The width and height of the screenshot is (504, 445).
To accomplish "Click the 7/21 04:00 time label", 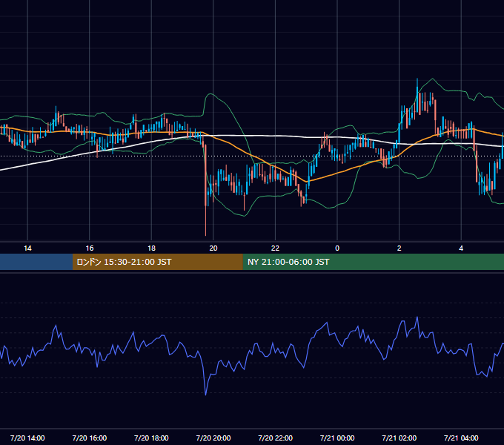I will click(x=461, y=438).
